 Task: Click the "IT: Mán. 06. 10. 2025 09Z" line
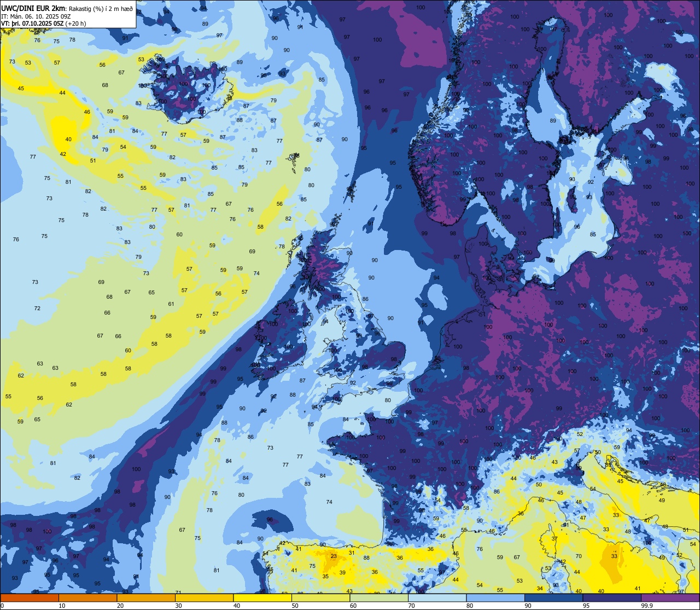pos(36,16)
